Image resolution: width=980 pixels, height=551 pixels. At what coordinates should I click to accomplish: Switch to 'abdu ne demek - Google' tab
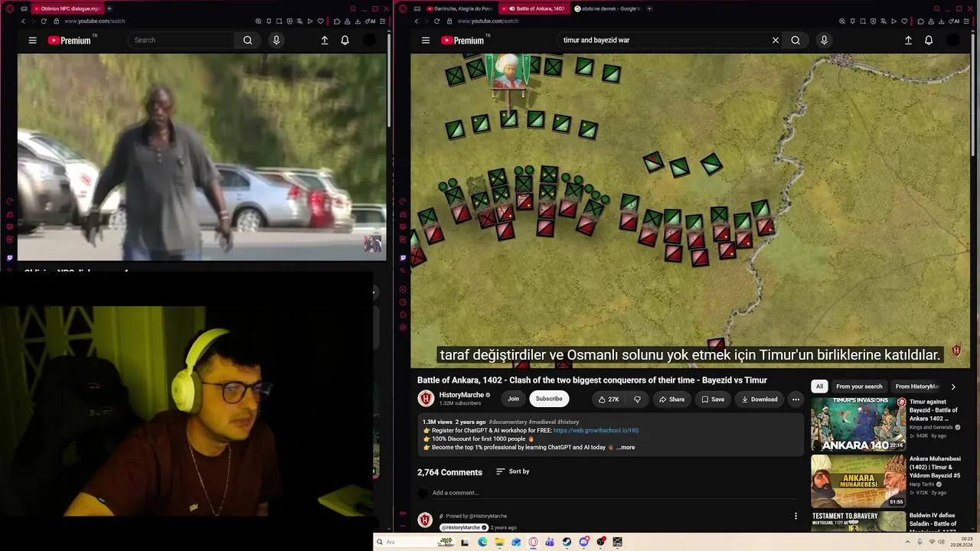(x=606, y=8)
